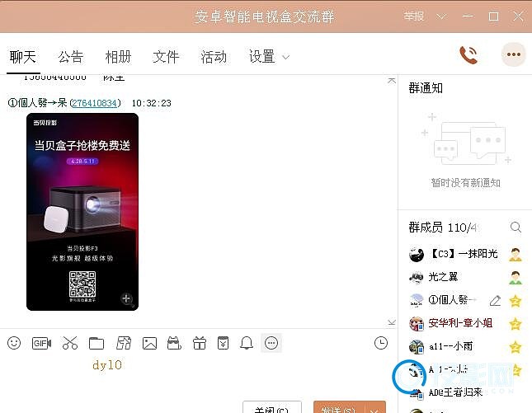Open the 设置 tab
The image size is (532, 413).
[x=262, y=57]
